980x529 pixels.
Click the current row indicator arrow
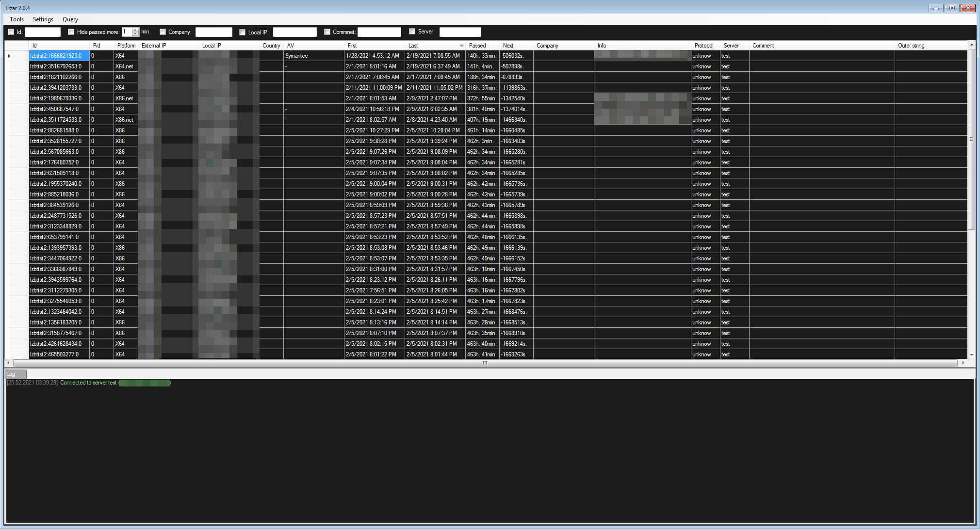(x=9, y=56)
